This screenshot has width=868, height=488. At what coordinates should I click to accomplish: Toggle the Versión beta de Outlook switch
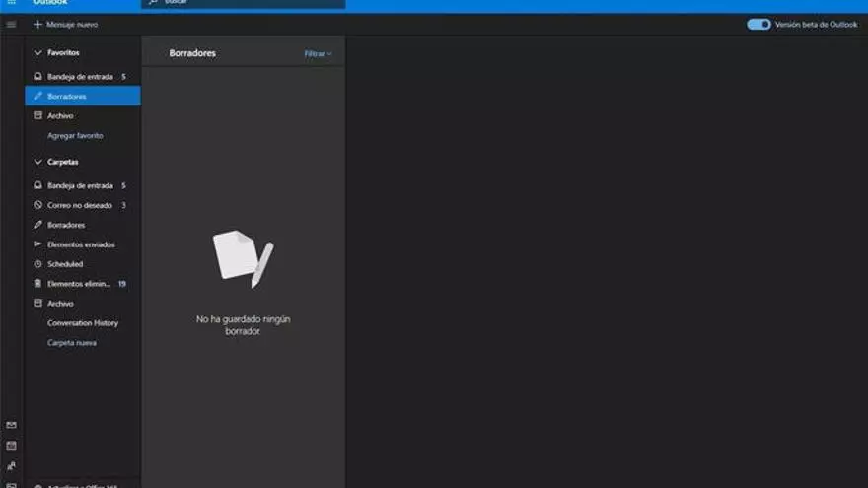tap(759, 25)
